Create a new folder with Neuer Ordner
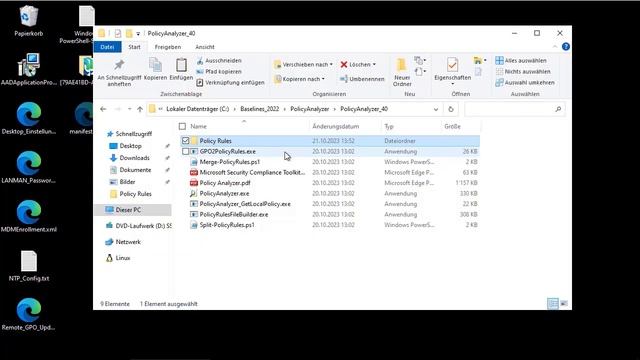 point(402,72)
